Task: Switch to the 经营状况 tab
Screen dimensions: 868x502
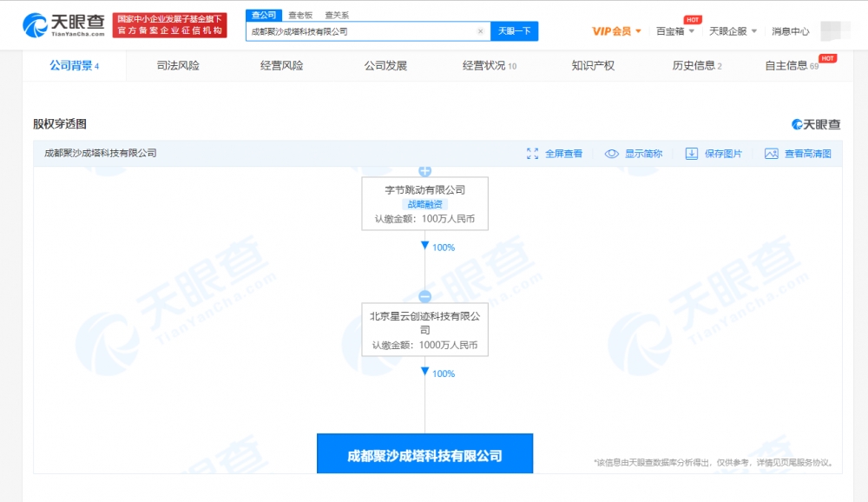Action: click(x=490, y=65)
